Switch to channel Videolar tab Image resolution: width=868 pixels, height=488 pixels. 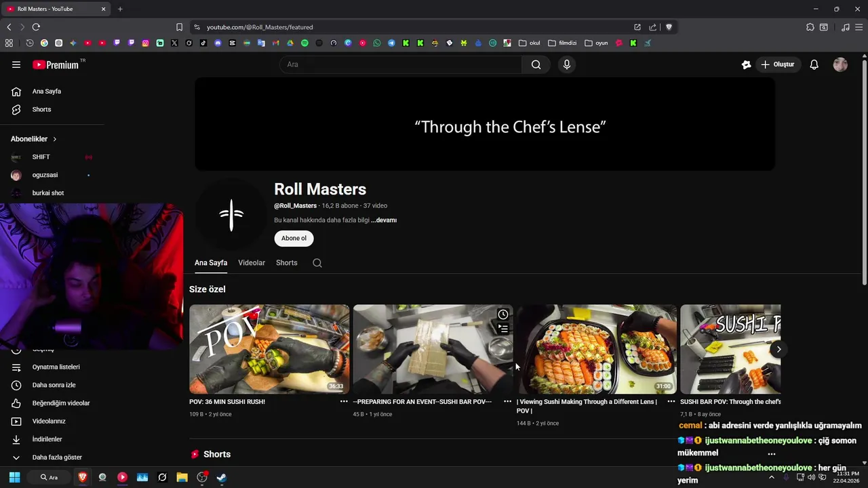252,263
